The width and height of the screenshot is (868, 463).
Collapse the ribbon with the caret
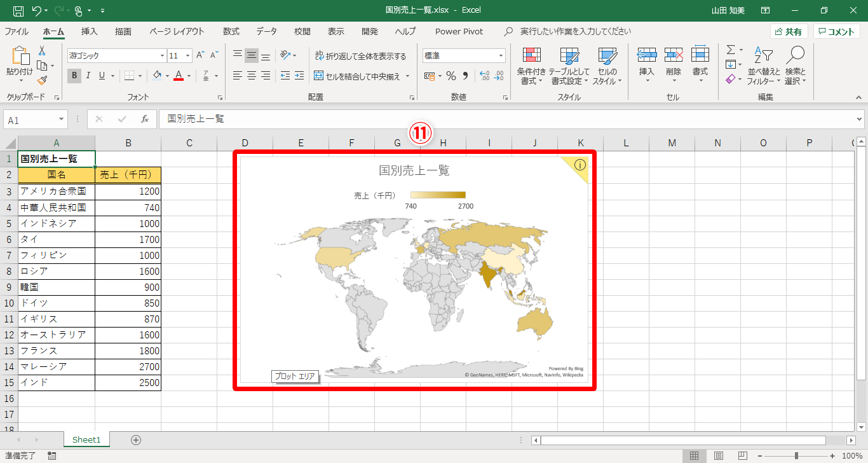pos(859,97)
